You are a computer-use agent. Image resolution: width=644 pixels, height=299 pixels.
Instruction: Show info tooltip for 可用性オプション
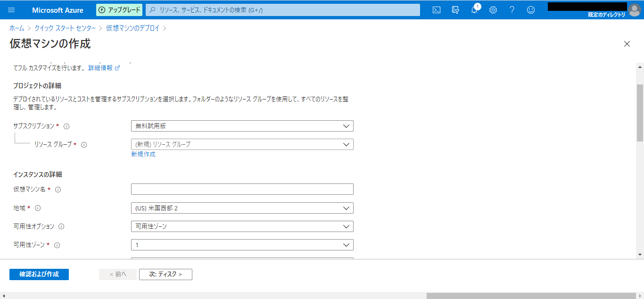point(61,226)
